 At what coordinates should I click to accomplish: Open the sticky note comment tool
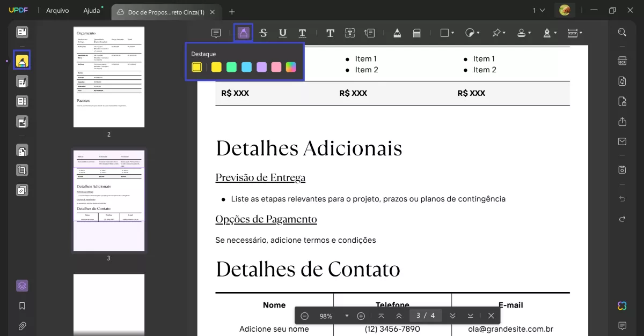point(216,33)
